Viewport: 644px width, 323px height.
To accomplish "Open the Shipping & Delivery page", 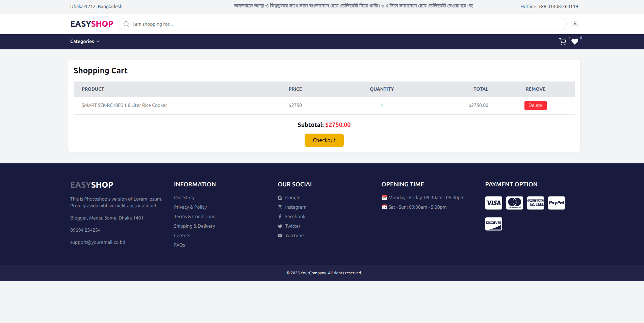I will coord(194,226).
